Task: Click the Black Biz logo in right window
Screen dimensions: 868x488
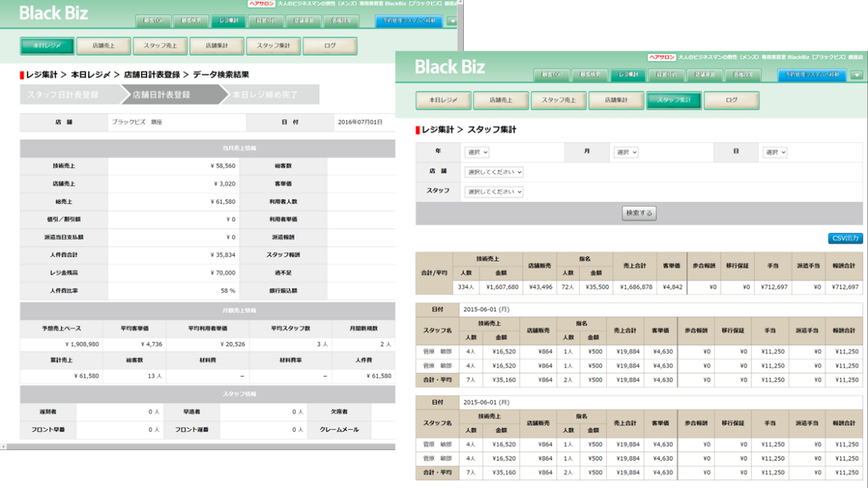Action: pyautogui.click(x=449, y=67)
